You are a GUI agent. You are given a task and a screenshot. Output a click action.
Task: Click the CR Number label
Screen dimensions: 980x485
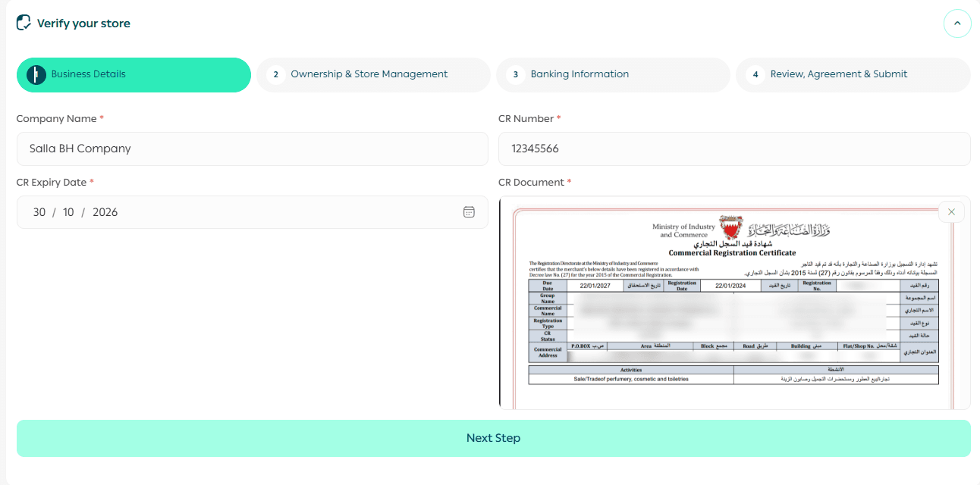(x=526, y=119)
